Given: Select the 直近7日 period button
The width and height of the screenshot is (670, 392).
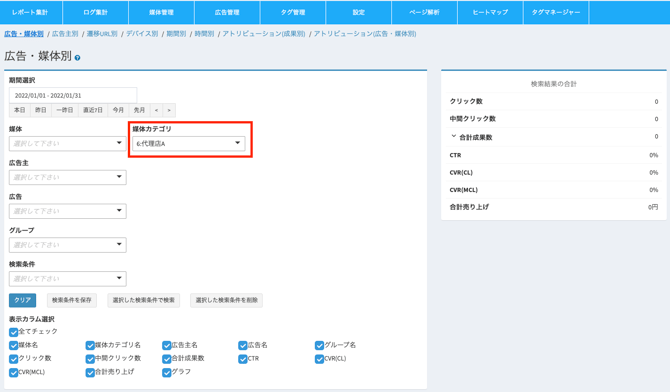Looking at the screenshot, I should pyautogui.click(x=93, y=110).
